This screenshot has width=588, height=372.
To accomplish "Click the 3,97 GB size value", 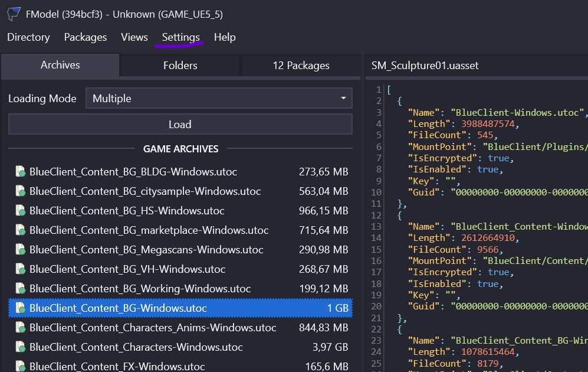I will [x=330, y=347].
